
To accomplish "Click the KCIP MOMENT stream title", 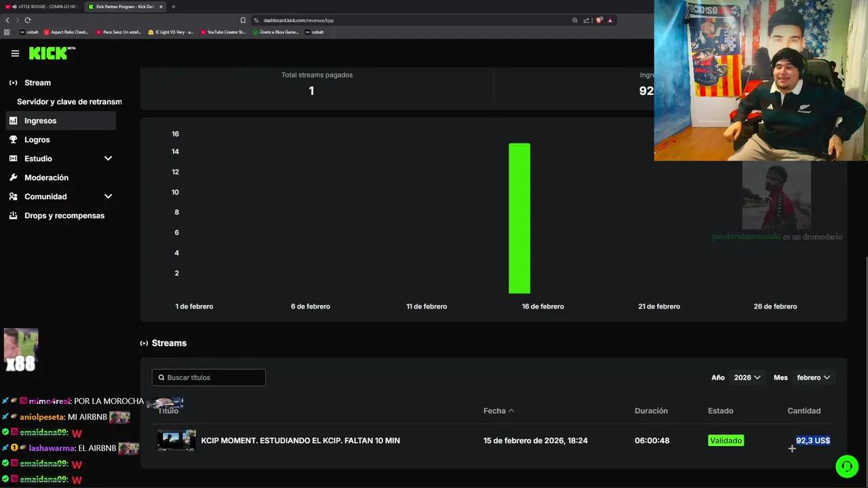I will pos(300,441).
